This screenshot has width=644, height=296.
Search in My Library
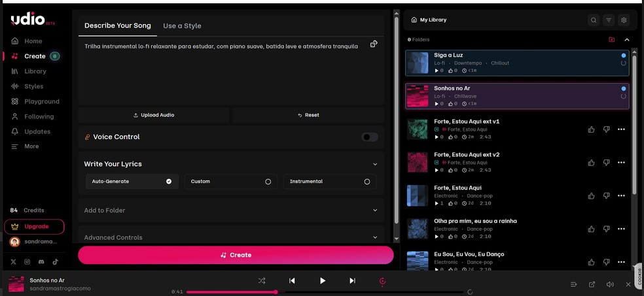[593, 20]
